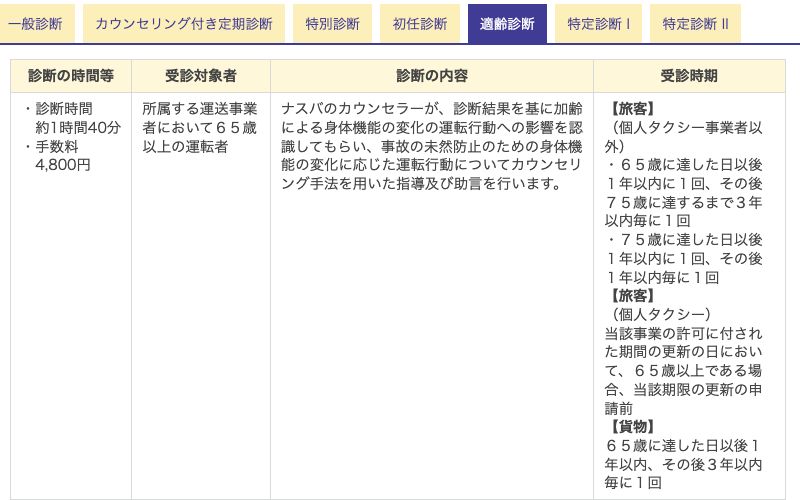Image resolution: width=800 pixels, height=500 pixels.
Task: Click the （個人タクシー） label
Action: pyautogui.click(x=661, y=314)
